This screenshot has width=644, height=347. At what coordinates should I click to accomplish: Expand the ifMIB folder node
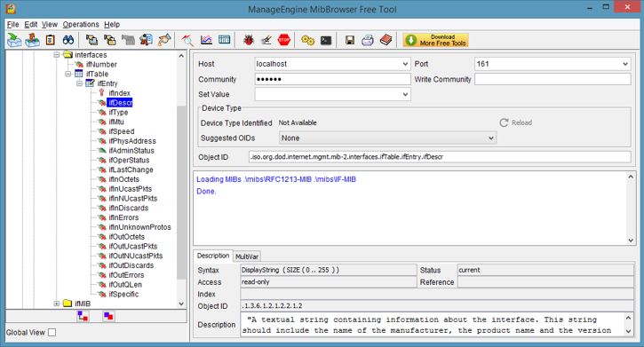pos(57,304)
